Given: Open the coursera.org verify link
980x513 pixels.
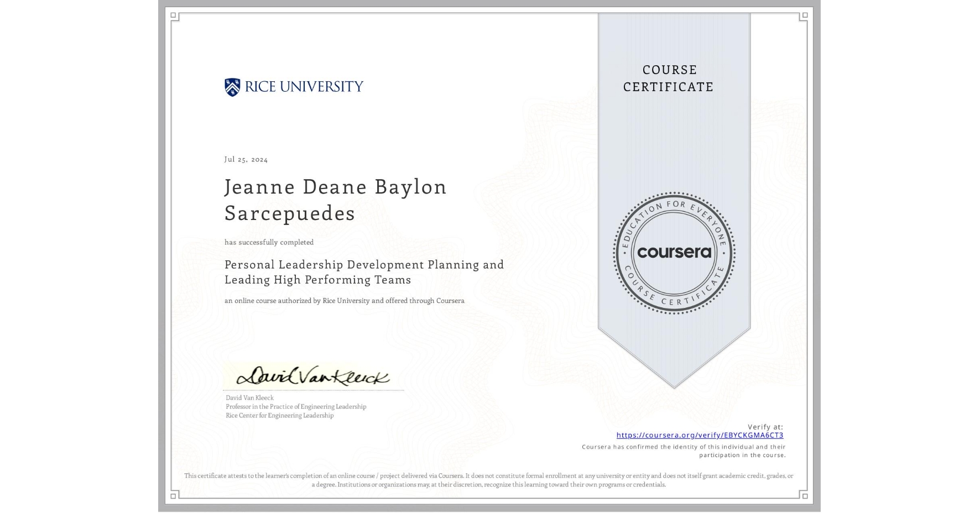Looking at the screenshot, I should click(700, 435).
